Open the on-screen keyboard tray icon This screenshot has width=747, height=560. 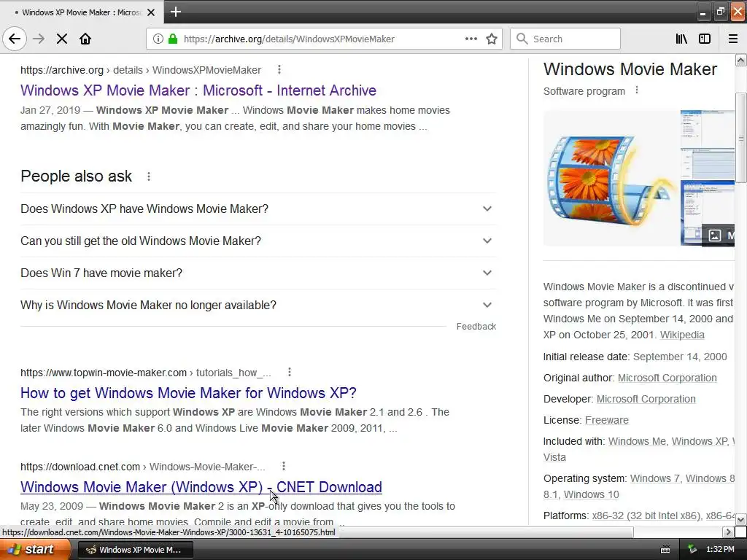pos(665,550)
